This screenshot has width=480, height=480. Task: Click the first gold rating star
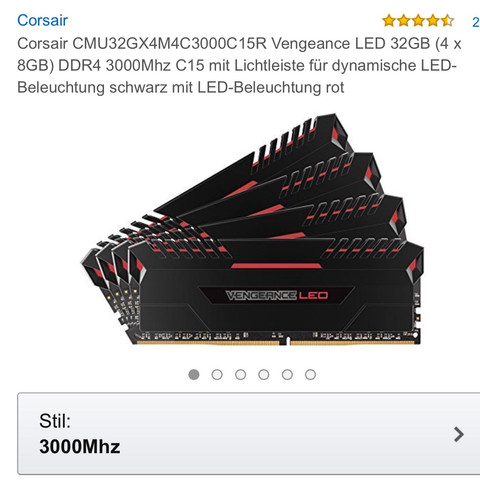[389, 21]
